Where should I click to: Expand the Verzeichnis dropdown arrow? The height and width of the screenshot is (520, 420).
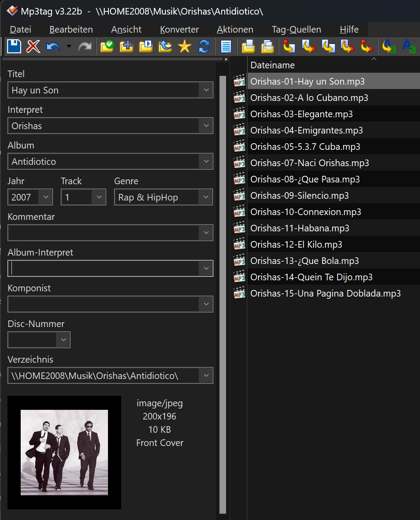[x=206, y=375]
